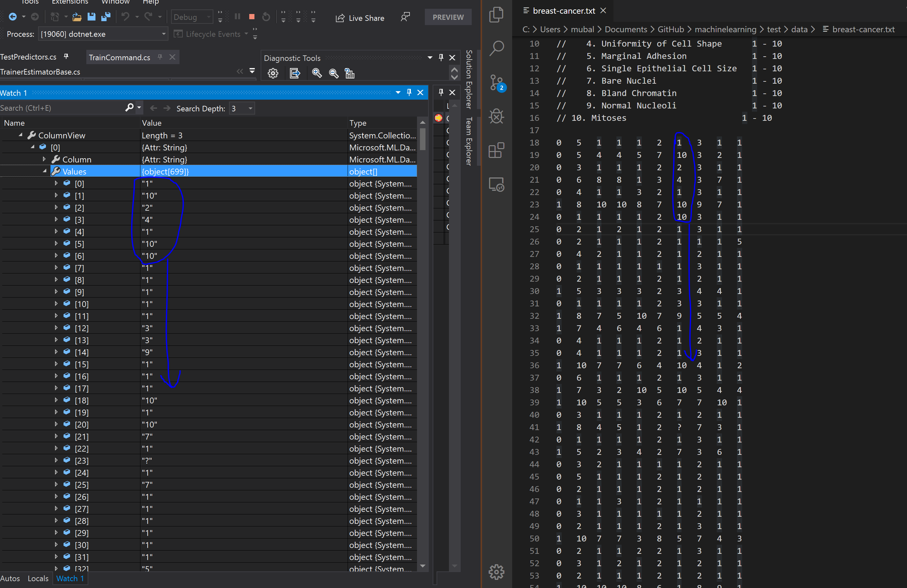Stop debugging dotnet.exe

click(252, 17)
